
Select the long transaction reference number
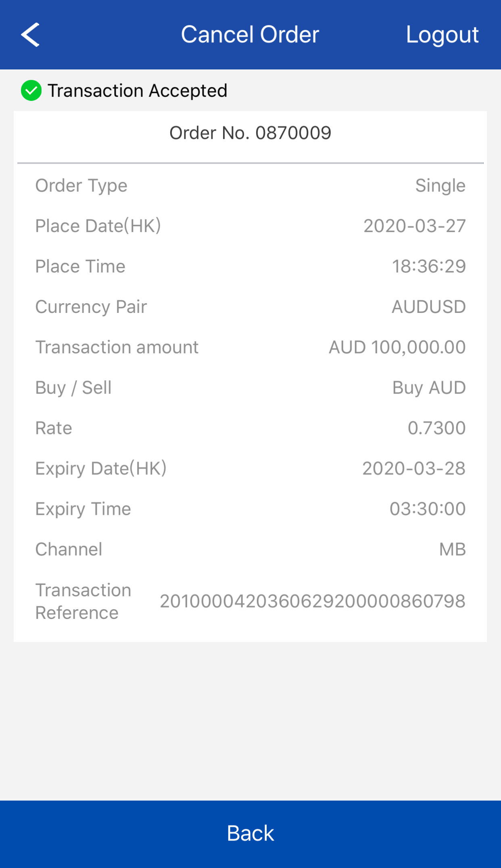coord(312,601)
